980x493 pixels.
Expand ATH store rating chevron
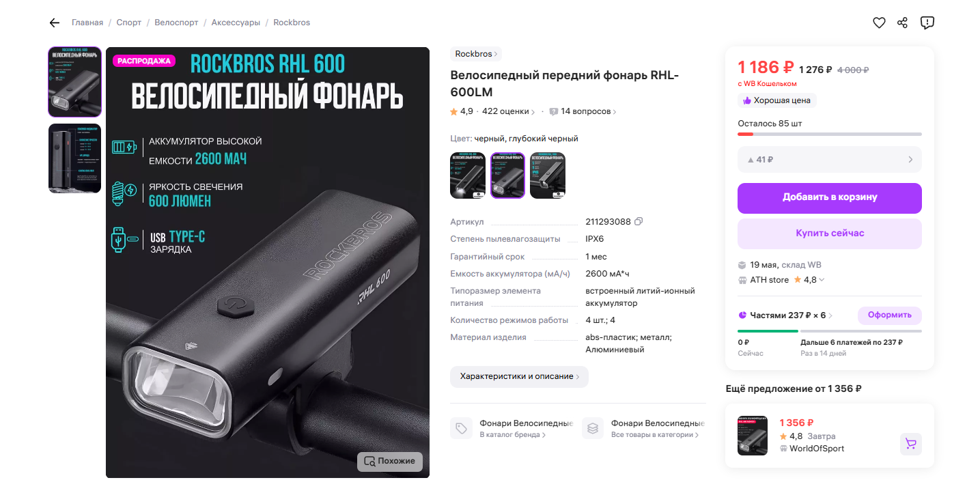coord(821,280)
